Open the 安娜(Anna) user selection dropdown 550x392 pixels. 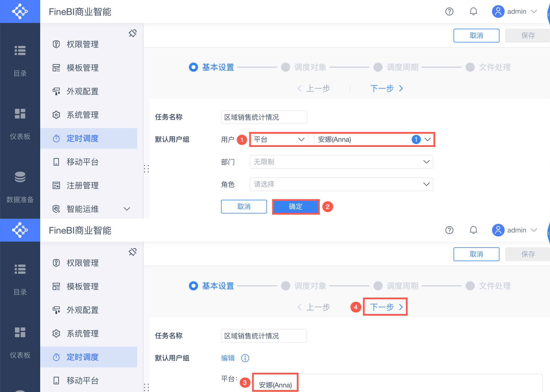[x=374, y=139]
